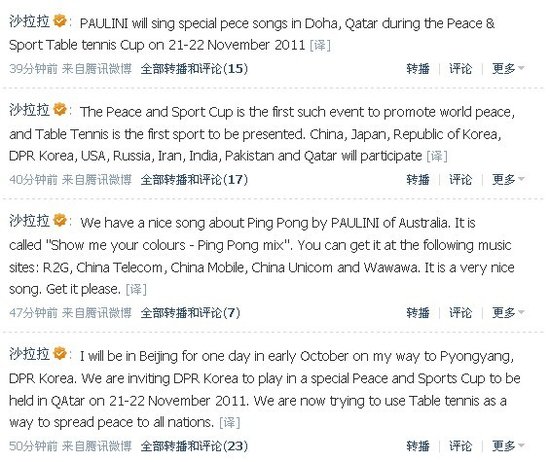
Task: Expand 更多 menu on the 47分钟前 post
Action: 508,312
